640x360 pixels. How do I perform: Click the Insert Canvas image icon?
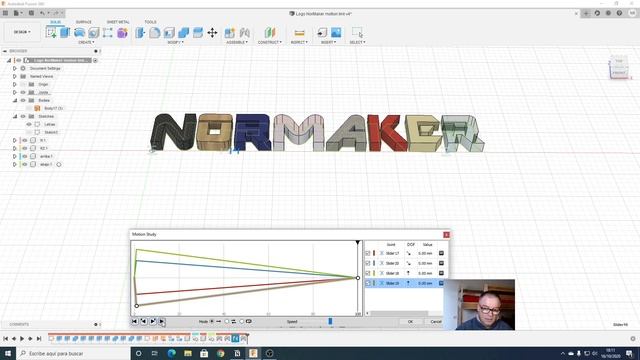point(336,32)
